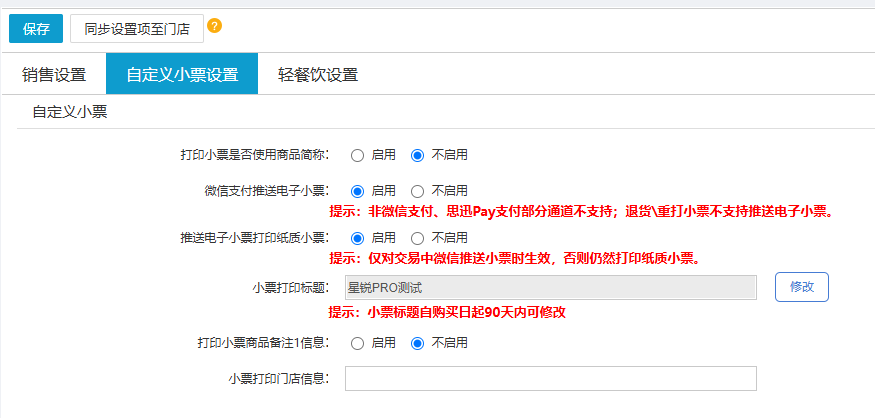Click 同步设置项至门店 button
Viewport: 875px width, 418px height.
(x=137, y=29)
